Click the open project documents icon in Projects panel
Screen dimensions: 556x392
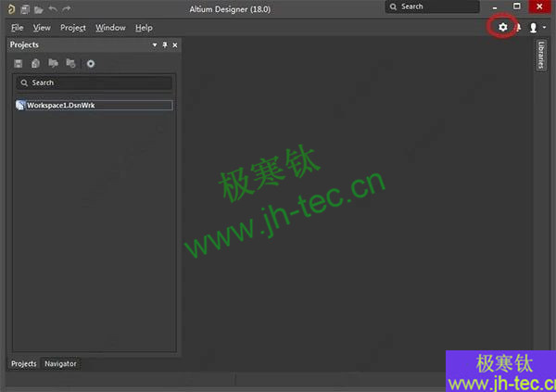click(x=53, y=64)
